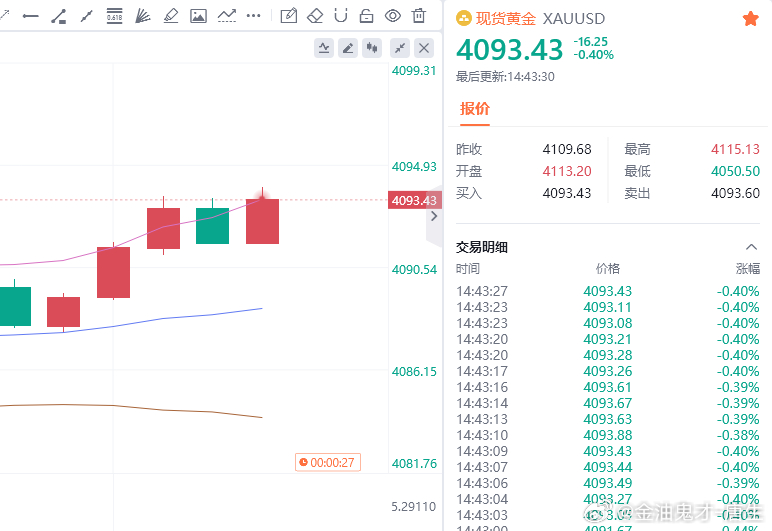Click the 最高 value 4115.13
Screen dimensions: 772x531
coord(735,149)
